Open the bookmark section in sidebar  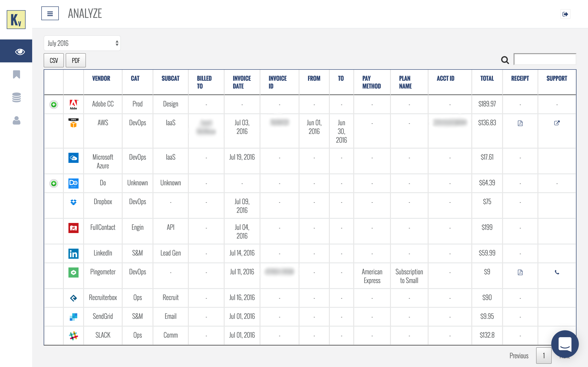click(x=16, y=74)
